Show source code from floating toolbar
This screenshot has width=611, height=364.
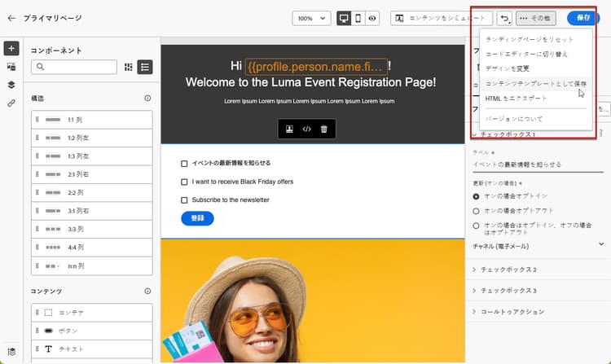[x=306, y=129]
